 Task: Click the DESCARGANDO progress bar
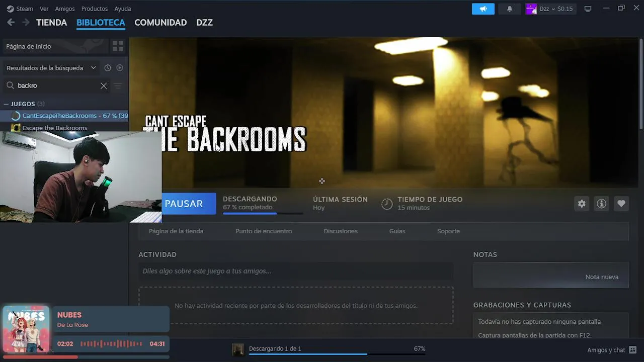263,214
